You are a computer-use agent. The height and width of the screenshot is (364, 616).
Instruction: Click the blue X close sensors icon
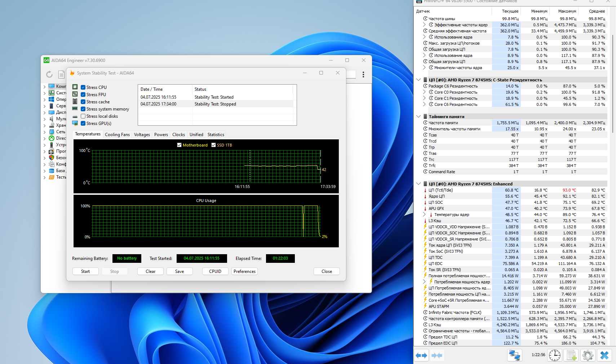pos(604,355)
